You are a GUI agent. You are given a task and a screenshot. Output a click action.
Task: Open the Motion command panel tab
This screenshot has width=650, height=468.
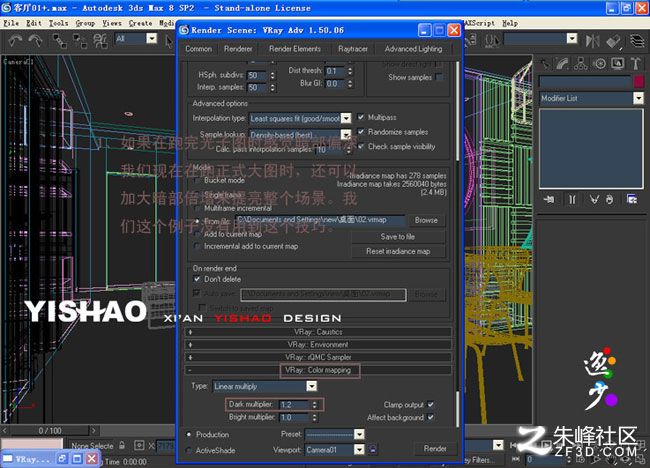pos(599,63)
